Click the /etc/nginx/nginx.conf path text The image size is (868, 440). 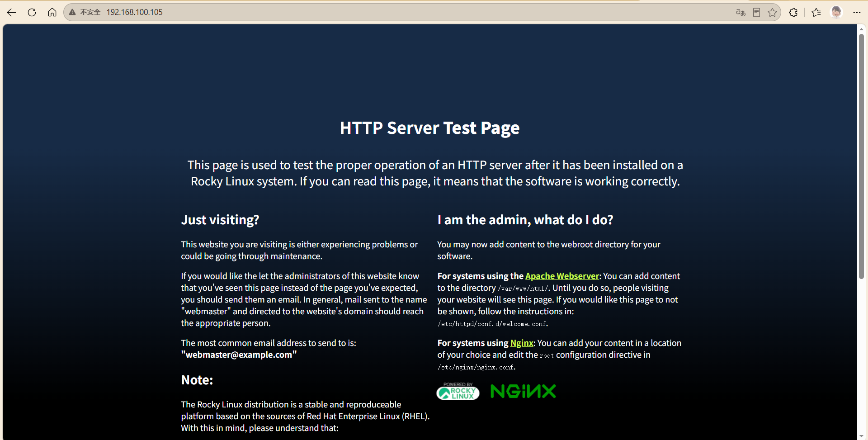(476, 367)
